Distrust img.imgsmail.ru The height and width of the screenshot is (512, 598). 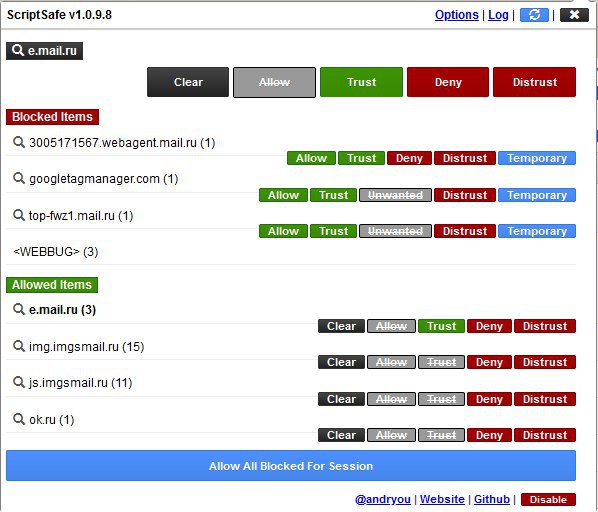[545, 362]
